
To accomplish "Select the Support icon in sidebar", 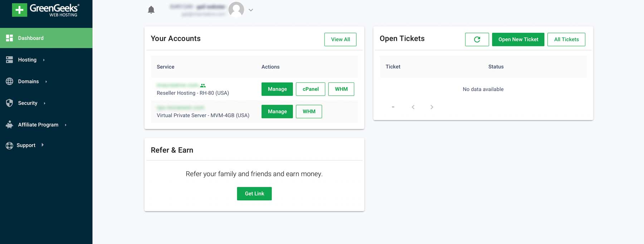I will tap(9, 145).
